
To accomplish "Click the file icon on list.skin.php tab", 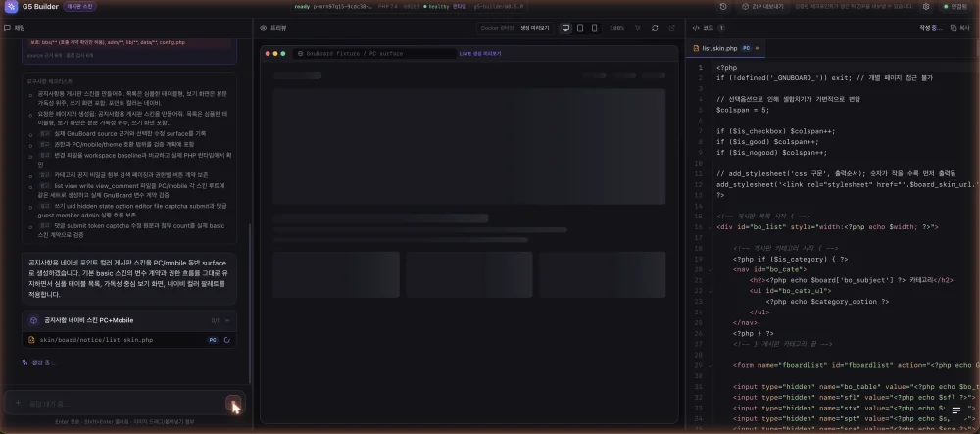I will 696,48.
